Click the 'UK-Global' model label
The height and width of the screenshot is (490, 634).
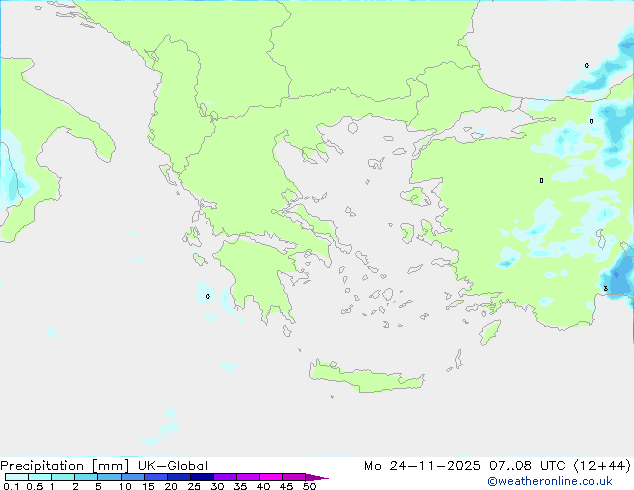(x=173, y=466)
